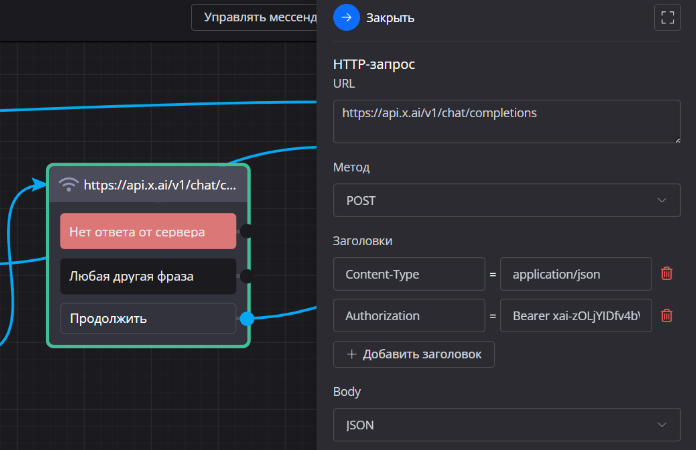
Task: Open the Body dropdown showing JSON
Action: pyautogui.click(x=506, y=426)
